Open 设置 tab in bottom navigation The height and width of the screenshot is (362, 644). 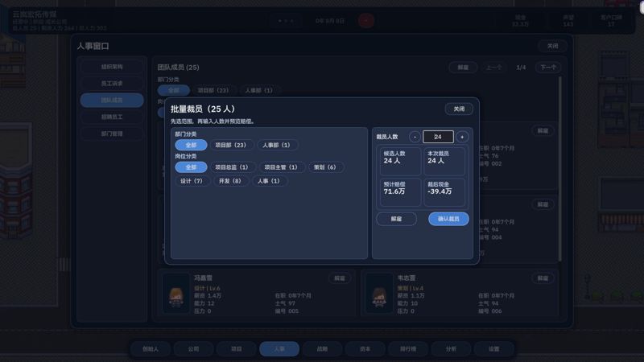tap(493, 349)
